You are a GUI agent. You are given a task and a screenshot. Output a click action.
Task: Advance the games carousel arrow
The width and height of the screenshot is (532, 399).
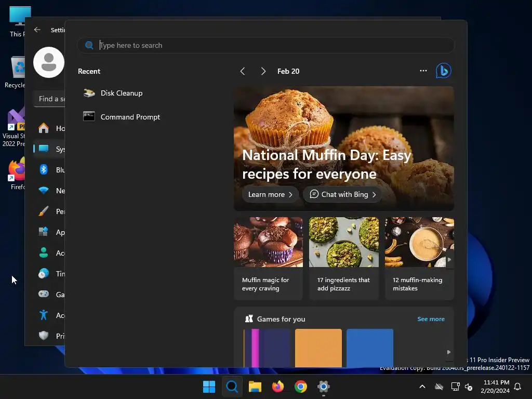pyautogui.click(x=448, y=352)
